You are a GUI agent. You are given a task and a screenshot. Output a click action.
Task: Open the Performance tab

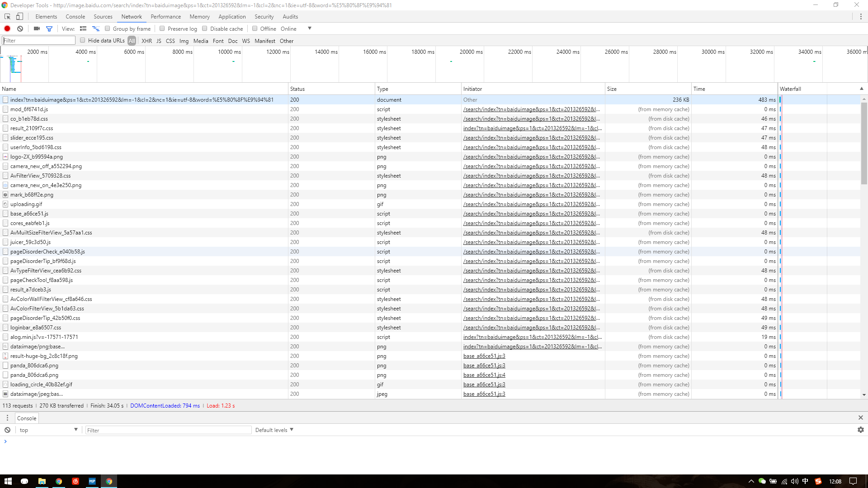tap(165, 17)
